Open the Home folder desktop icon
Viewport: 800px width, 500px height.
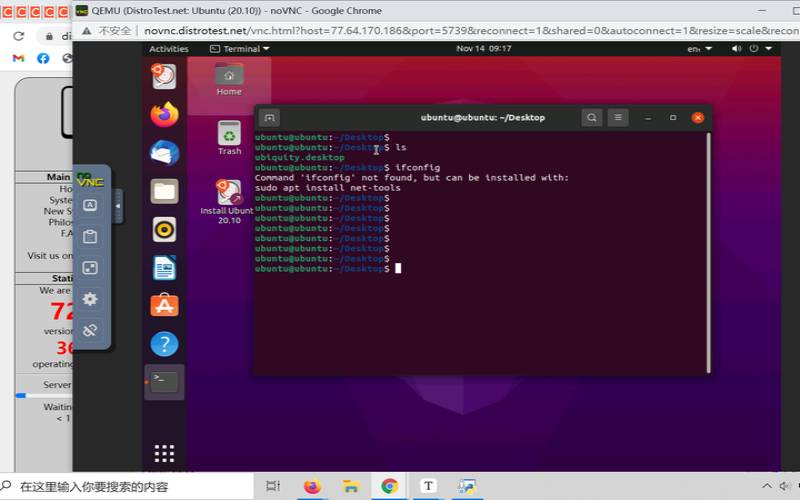[229, 80]
